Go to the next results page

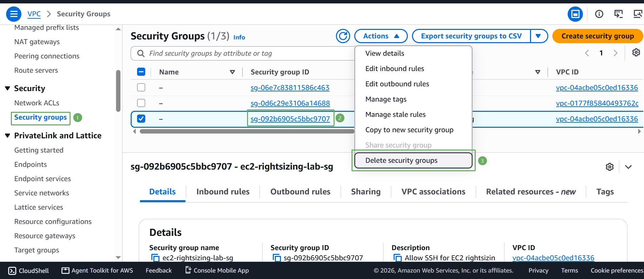pos(615,53)
